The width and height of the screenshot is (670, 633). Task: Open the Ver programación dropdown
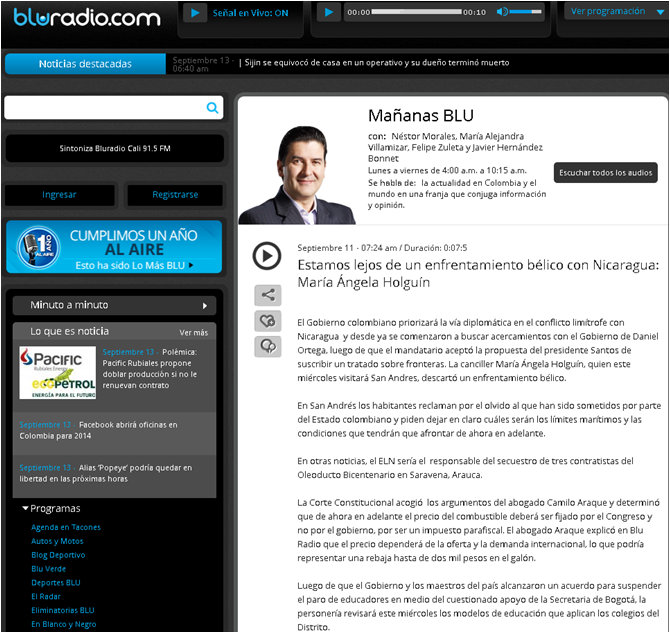[x=616, y=12]
